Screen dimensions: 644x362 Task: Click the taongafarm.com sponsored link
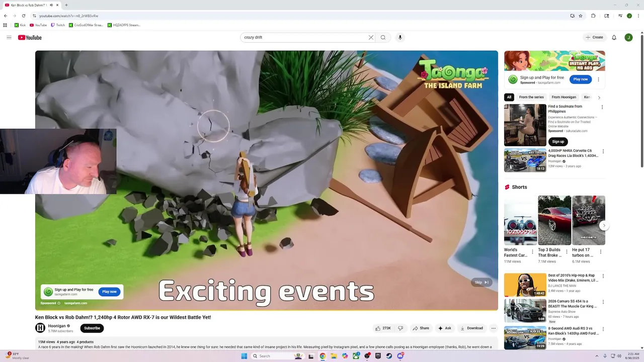coord(75,303)
